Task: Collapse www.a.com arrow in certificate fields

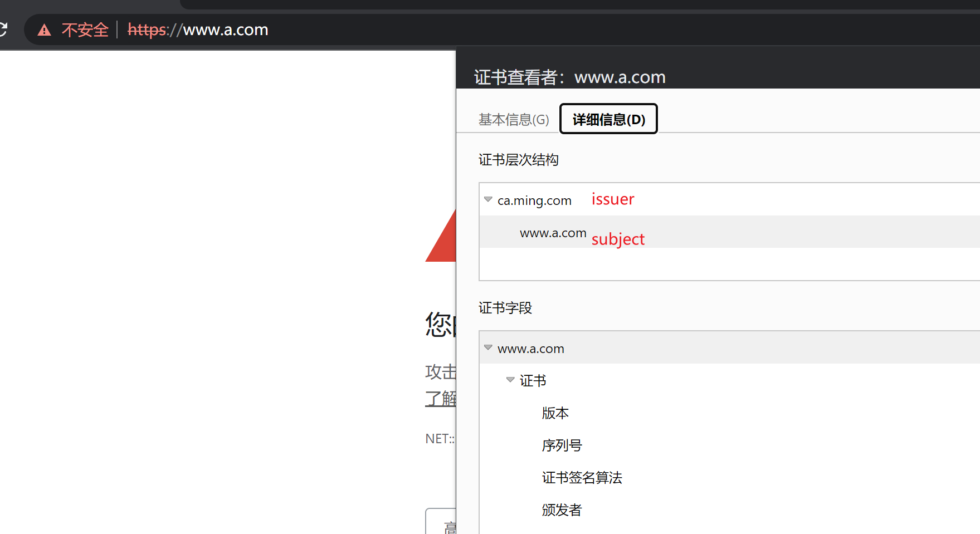Action: (488, 347)
